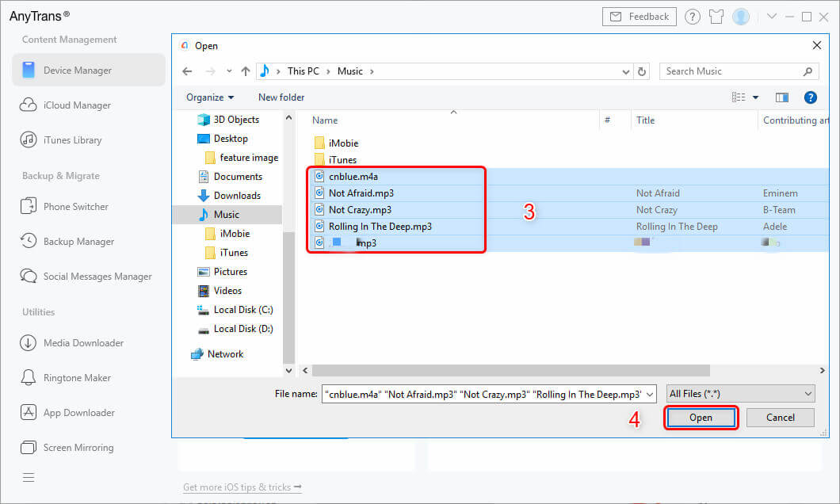Open the 'All Files (*.*)' type dropdown
The height and width of the screenshot is (504, 840).
(x=740, y=394)
